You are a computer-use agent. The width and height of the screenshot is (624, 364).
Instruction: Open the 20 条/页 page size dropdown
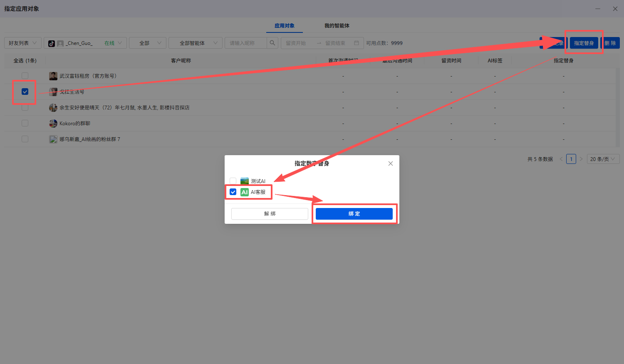point(603,159)
